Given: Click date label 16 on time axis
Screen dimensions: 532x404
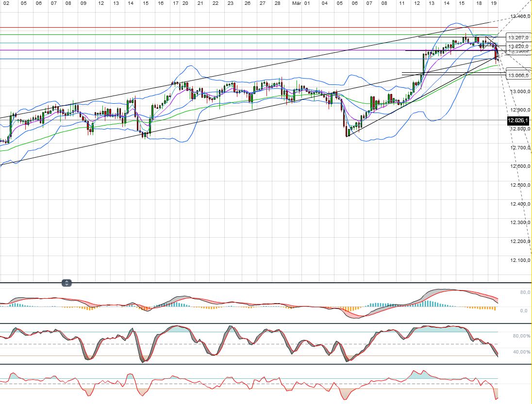Looking at the screenshot, I should point(161,3).
